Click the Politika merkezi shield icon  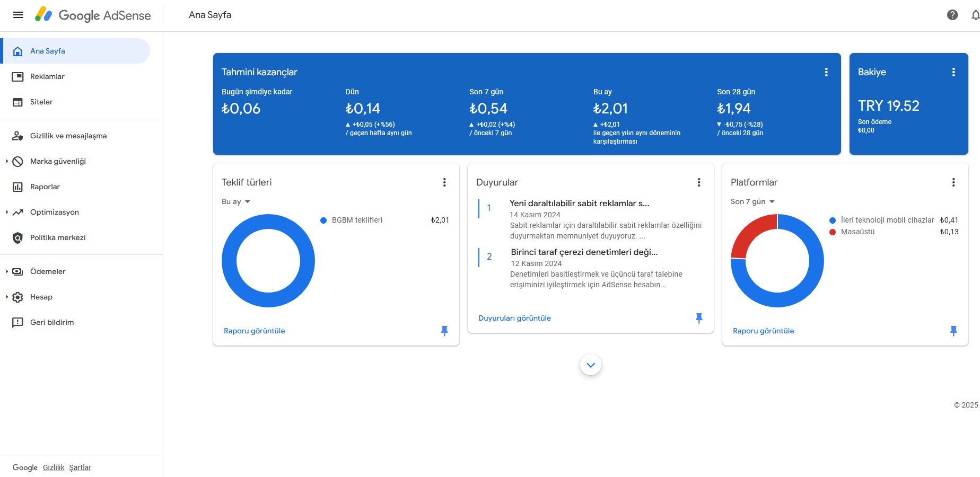(17, 237)
